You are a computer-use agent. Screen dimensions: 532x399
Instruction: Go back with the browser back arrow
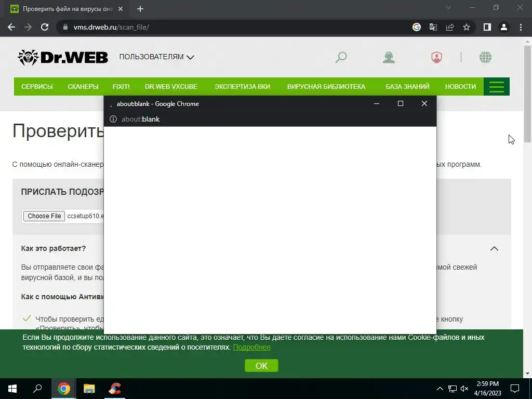(11, 27)
